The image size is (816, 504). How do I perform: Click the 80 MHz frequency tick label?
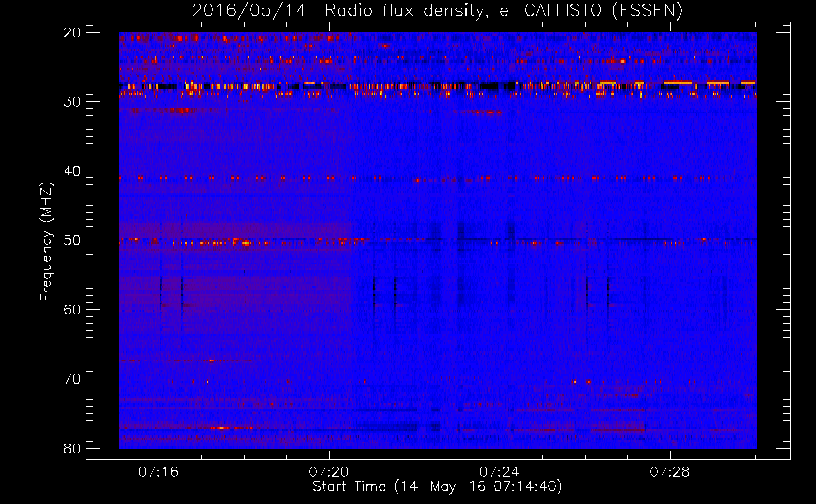coord(72,449)
